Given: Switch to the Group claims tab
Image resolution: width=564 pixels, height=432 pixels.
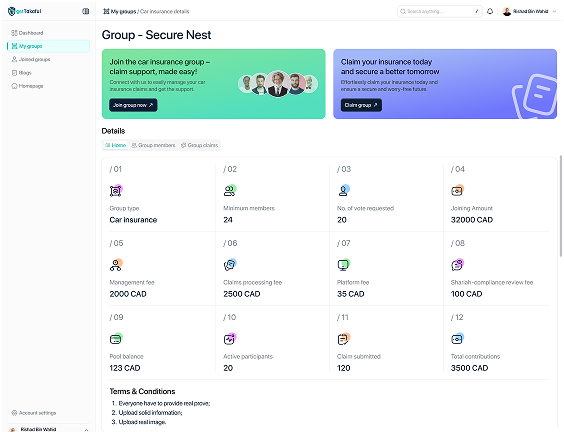Looking at the screenshot, I should point(199,145).
